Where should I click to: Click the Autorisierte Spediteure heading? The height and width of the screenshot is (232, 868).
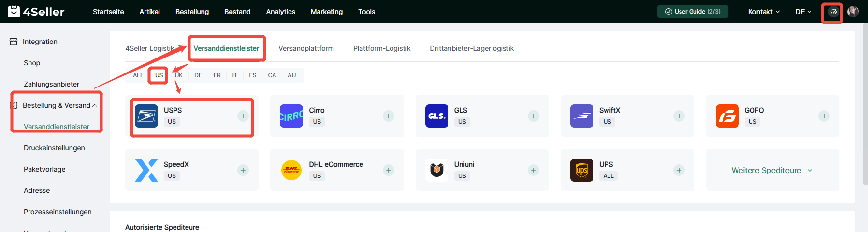(x=162, y=227)
